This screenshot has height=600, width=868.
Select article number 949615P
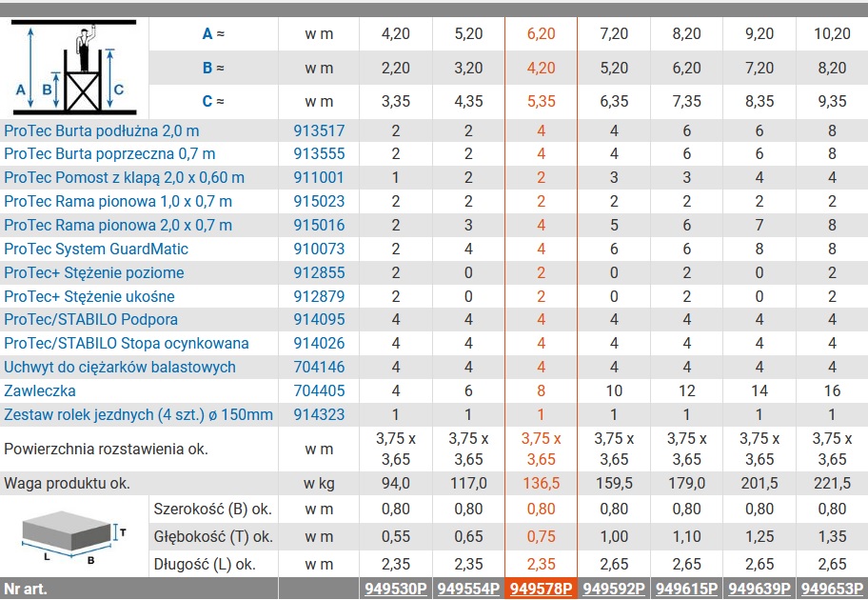coord(686,589)
